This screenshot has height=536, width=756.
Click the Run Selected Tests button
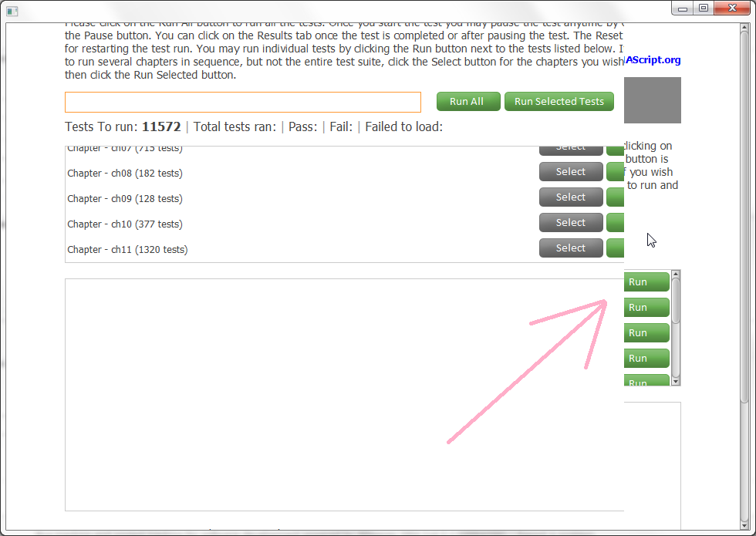[x=559, y=102]
